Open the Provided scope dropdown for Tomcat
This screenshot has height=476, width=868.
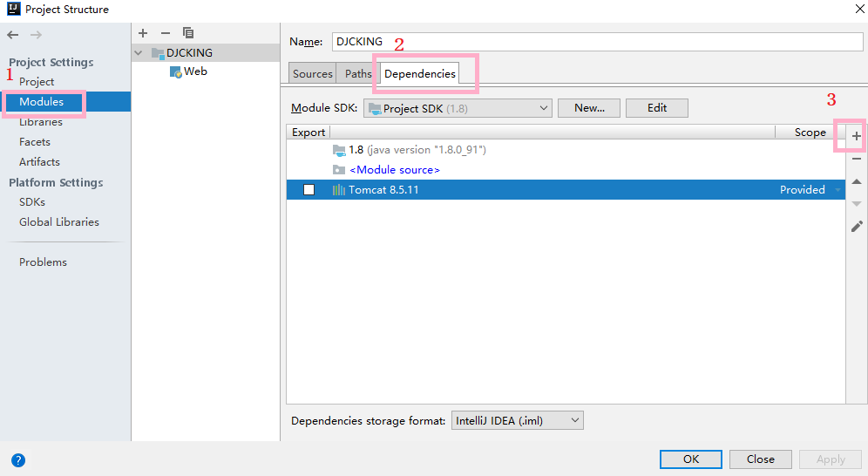(x=837, y=190)
